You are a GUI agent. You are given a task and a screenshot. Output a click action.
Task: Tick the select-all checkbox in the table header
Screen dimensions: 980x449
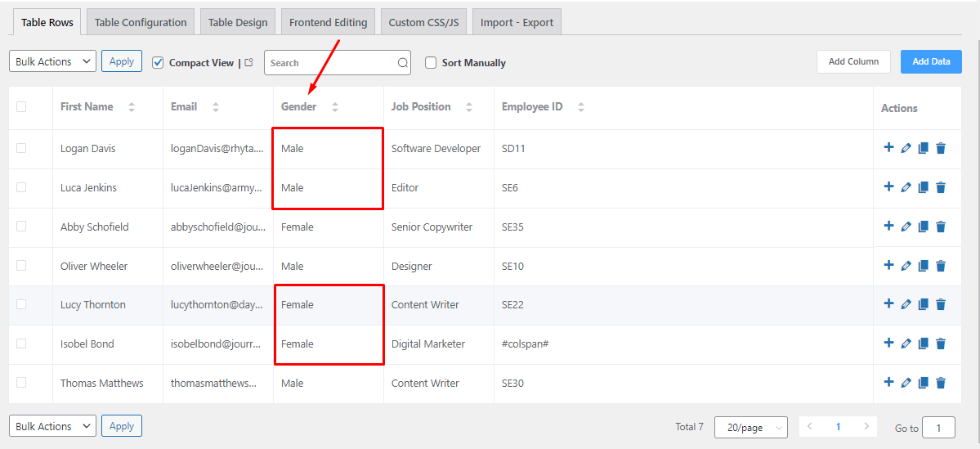(x=21, y=107)
